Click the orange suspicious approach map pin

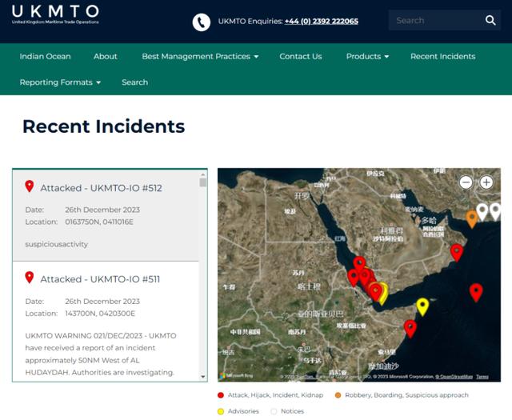point(471,219)
